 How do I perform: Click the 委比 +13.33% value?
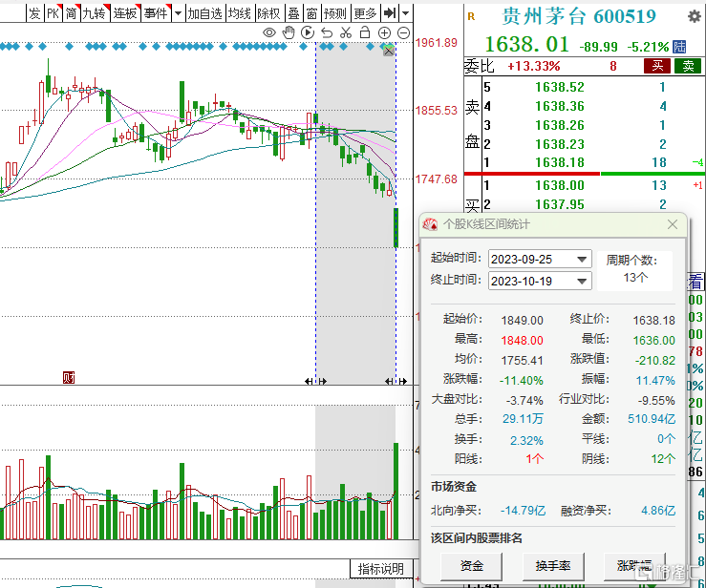(534, 66)
